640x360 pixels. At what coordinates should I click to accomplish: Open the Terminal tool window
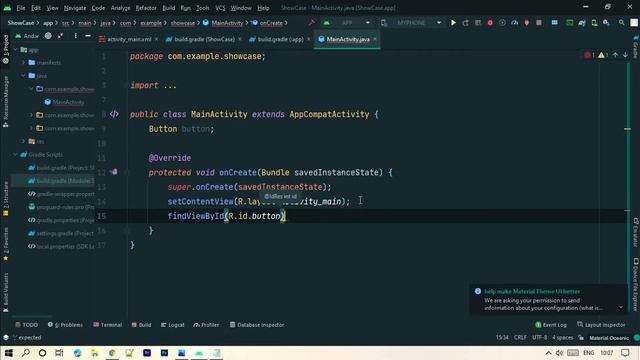[x=107, y=325]
